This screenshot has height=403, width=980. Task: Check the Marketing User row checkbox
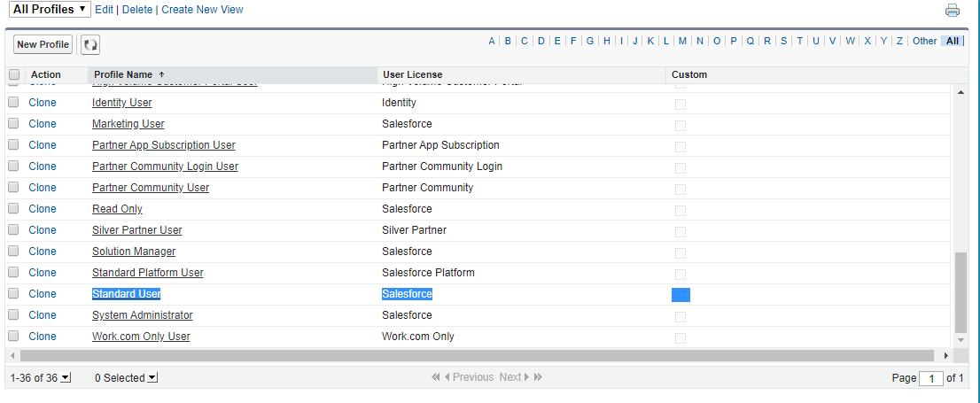point(13,123)
